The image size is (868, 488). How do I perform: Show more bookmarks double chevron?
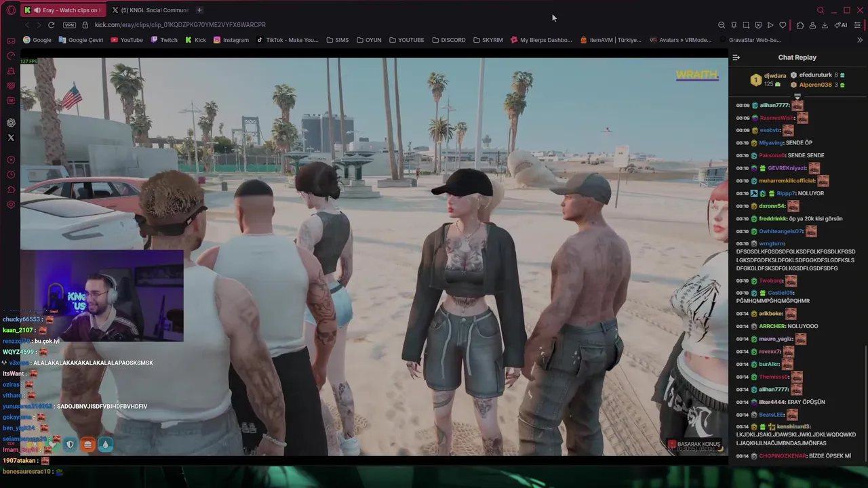pos(860,40)
